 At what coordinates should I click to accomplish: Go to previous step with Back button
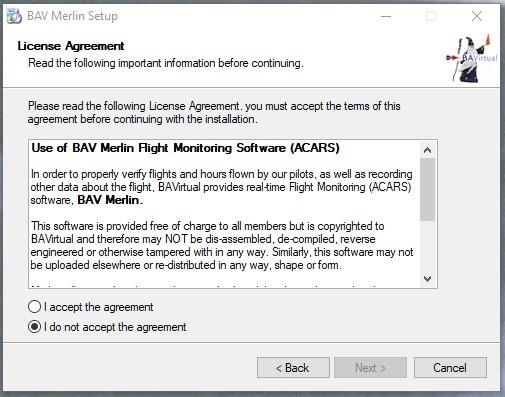coord(293,368)
